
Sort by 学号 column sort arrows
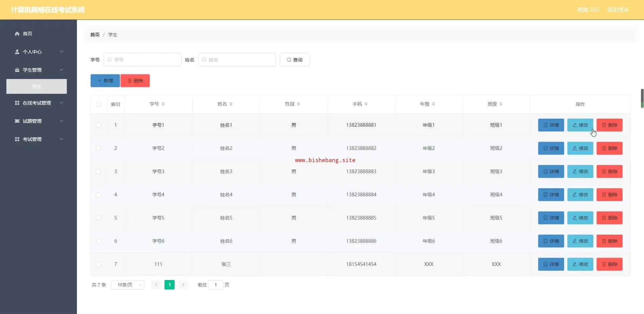(163, 104)
